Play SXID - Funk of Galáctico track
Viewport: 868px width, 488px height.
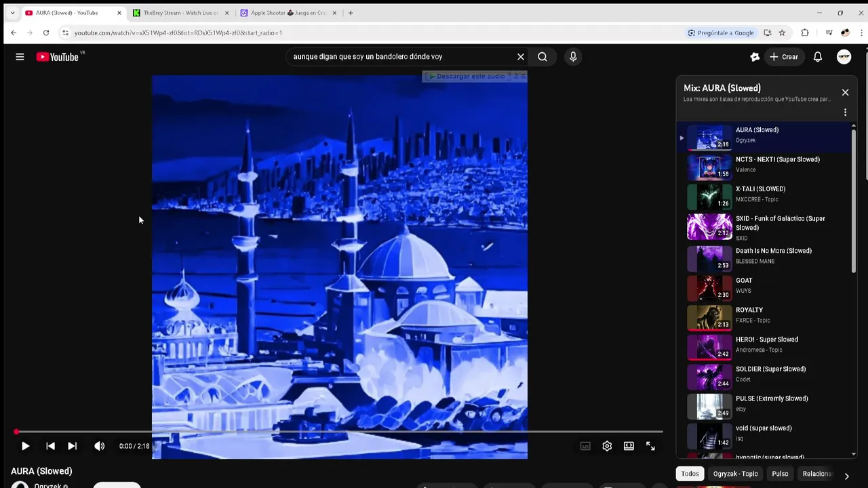(764, 227)
